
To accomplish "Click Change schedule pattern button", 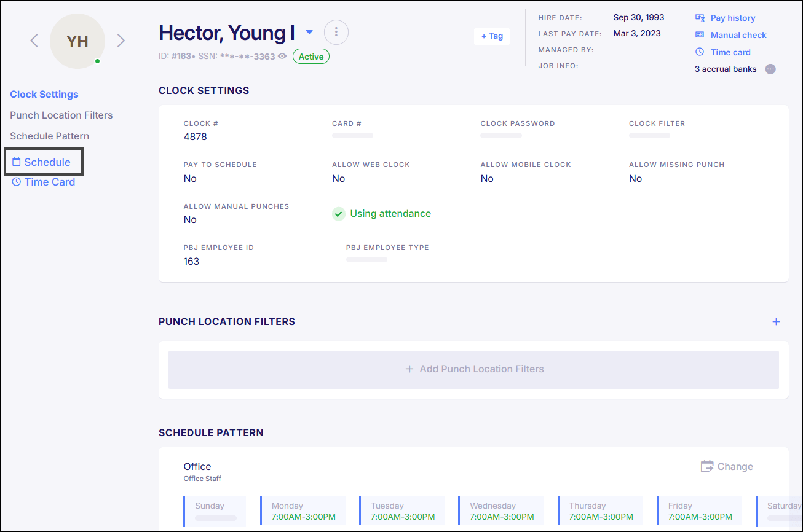I will (x=727, y=466).
